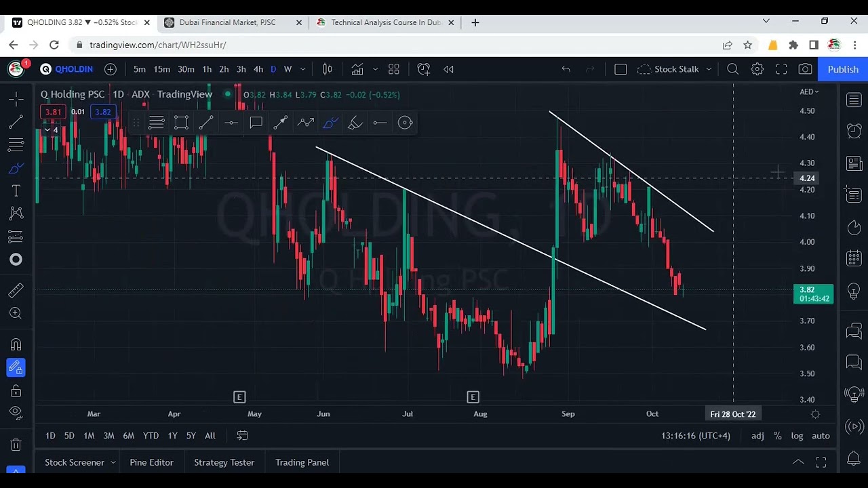Open the patterns tool group

coord(16,213)
